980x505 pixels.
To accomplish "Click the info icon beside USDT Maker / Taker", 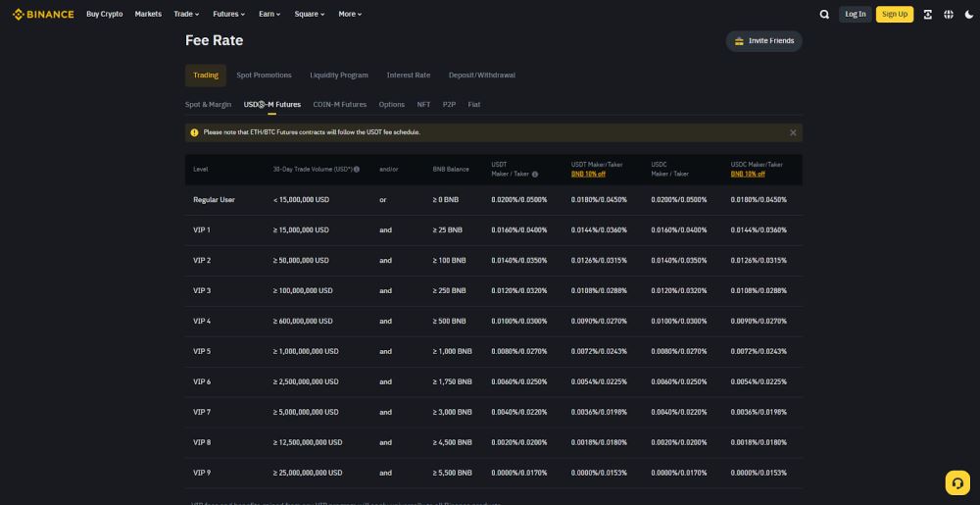I will point(535,175).
